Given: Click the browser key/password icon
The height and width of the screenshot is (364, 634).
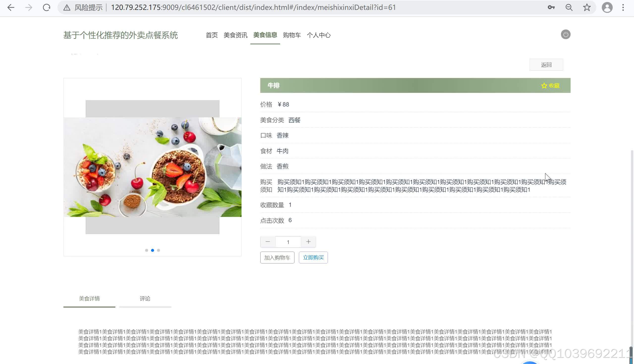Looking at the screenshot, I should [551, 7].
